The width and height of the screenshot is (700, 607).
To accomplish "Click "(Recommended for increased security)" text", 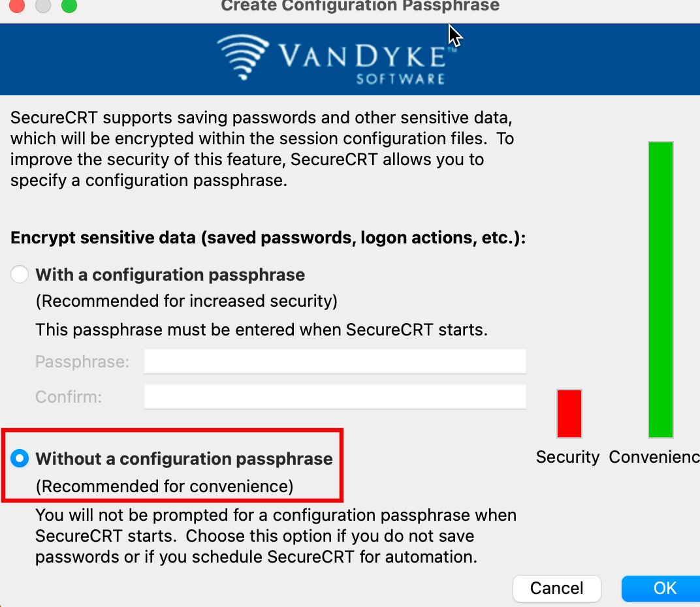I will pos(186,302).
